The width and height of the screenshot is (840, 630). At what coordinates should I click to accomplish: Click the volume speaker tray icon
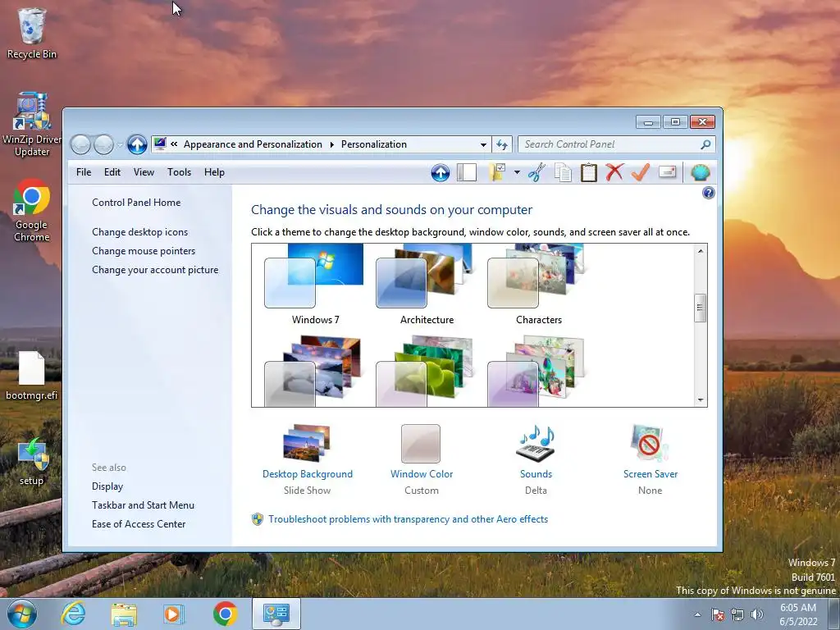coord(757,614)
